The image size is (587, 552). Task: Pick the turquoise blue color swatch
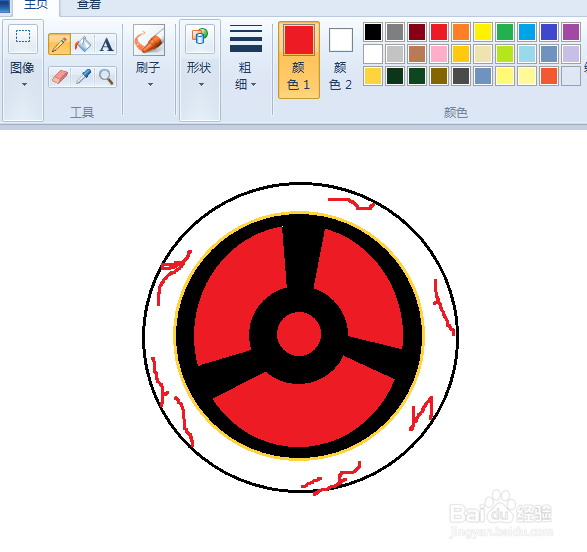point(527,32)
